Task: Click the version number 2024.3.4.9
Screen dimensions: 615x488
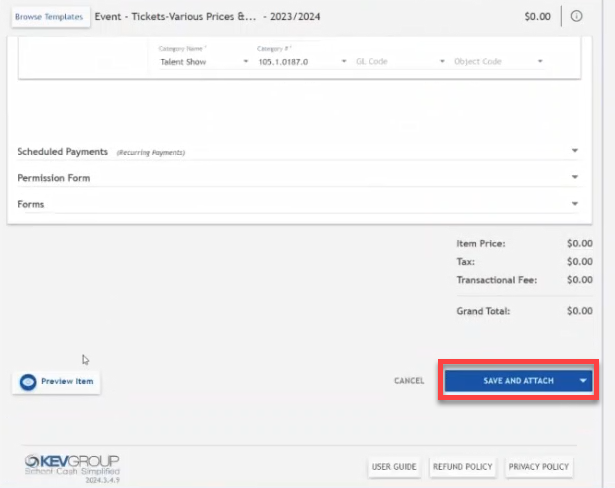Action: click(102, 480)
